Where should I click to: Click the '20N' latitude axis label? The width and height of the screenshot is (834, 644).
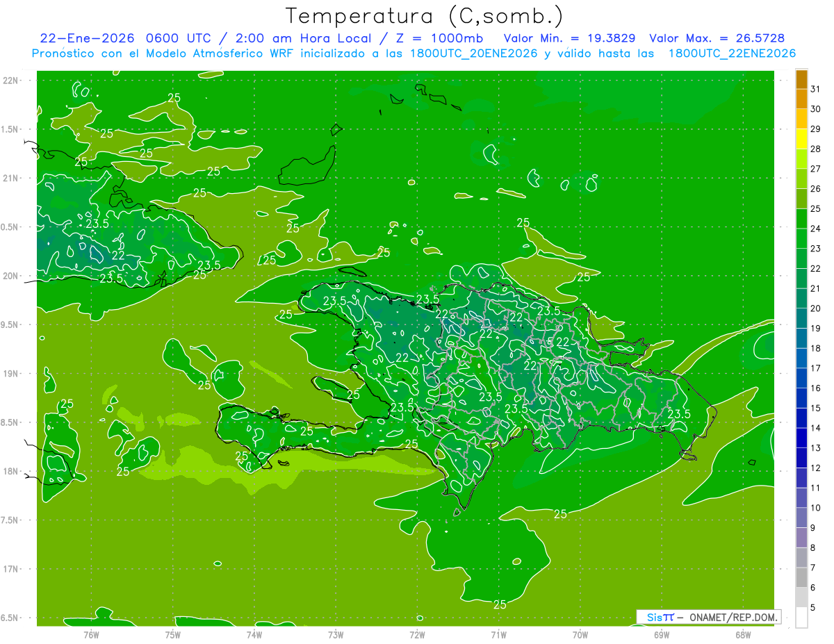click(10, 276)
